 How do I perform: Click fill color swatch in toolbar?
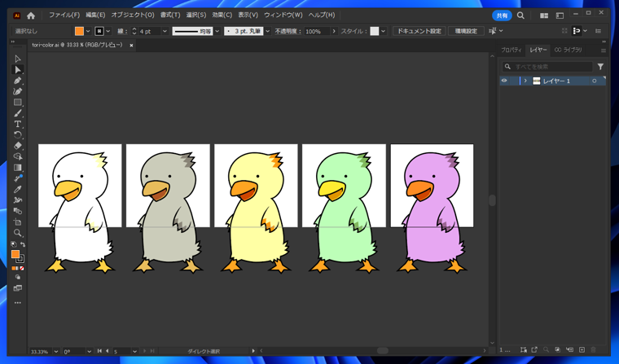click(15, 254)
